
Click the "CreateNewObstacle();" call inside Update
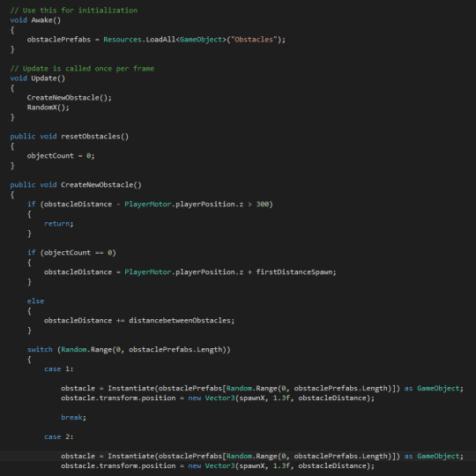click(70, 98)
